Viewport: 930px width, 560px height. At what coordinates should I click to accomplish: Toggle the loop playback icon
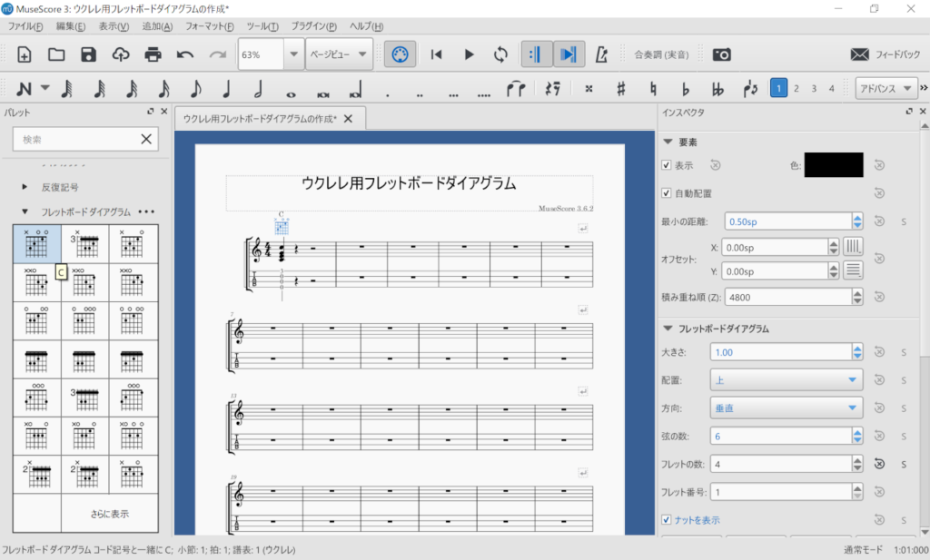pyautogui.click(x=500, y=54)
